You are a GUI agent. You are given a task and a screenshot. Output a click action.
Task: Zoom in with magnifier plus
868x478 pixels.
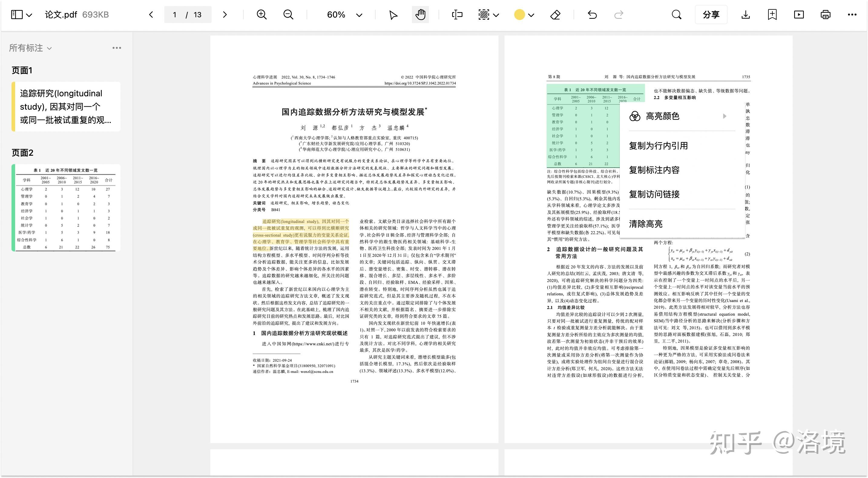click(262, 15)
